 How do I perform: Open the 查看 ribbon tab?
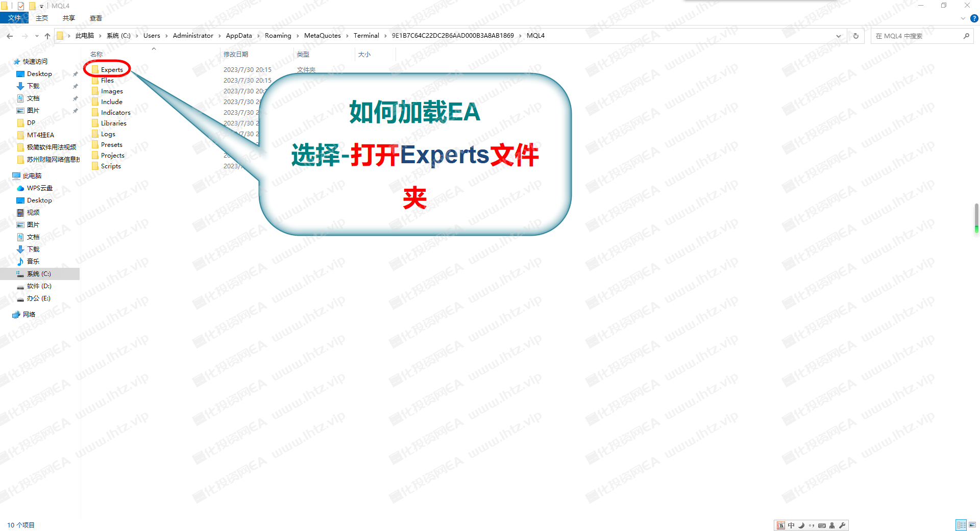(96, 18)
